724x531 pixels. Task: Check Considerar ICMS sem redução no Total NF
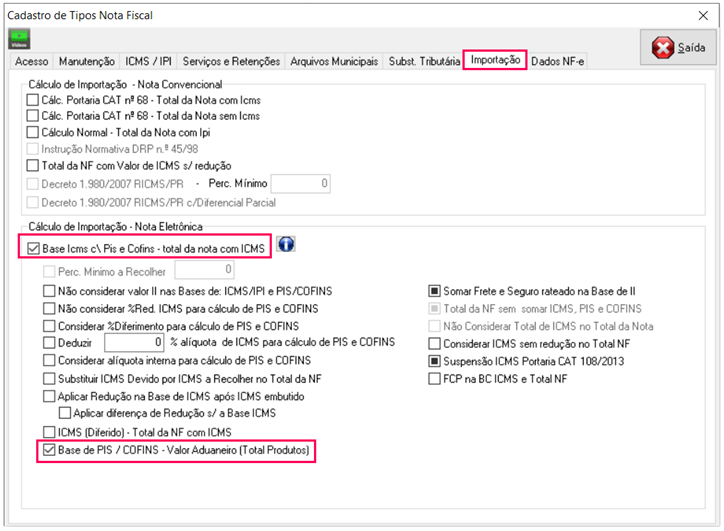(x=434, y=344)
